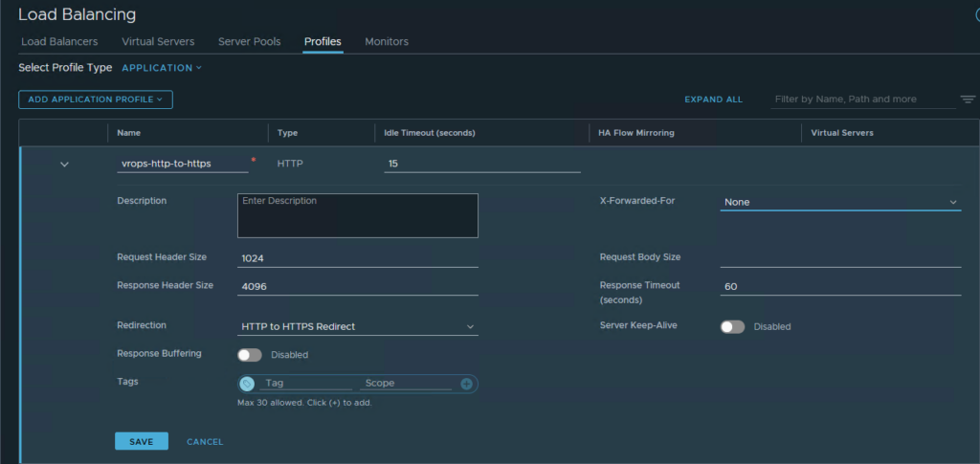This screenshot has width=980, height=464.
Task: Go to the Load Balancers tab
Action: coord(59,42)
